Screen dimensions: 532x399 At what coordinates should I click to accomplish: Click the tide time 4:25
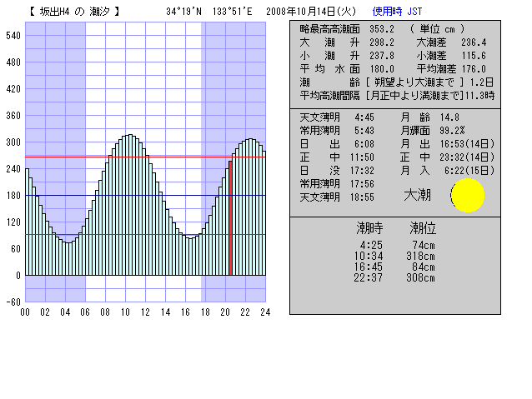(371, 245)
